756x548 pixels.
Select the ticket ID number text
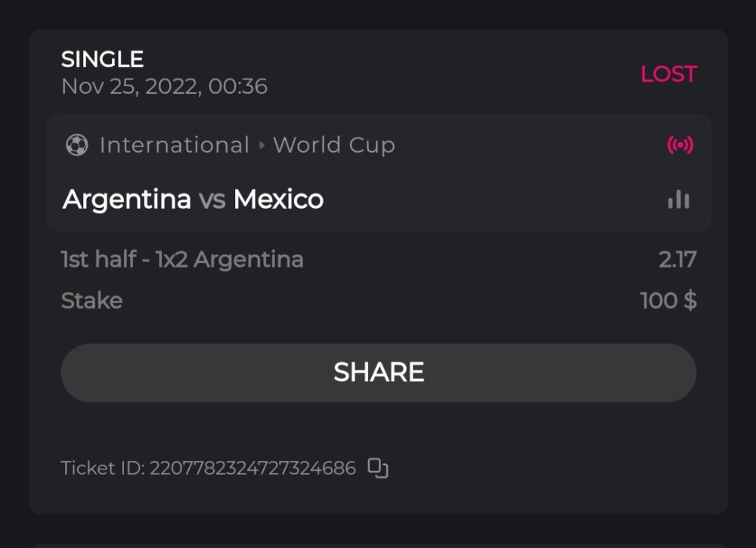click(x=253, y=469)
